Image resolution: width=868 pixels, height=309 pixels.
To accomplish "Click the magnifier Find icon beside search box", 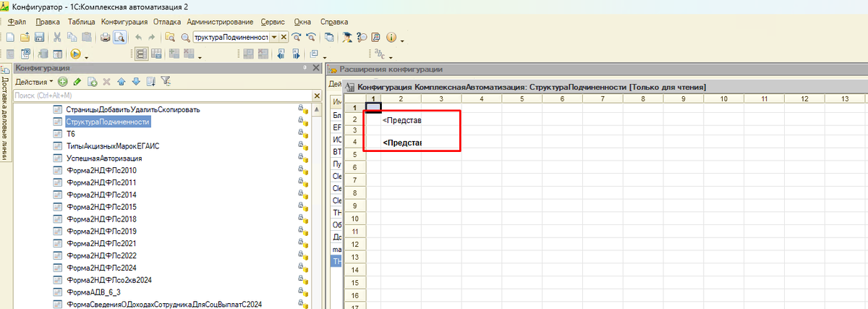I will pyautogui.click(x=185, y=37).
